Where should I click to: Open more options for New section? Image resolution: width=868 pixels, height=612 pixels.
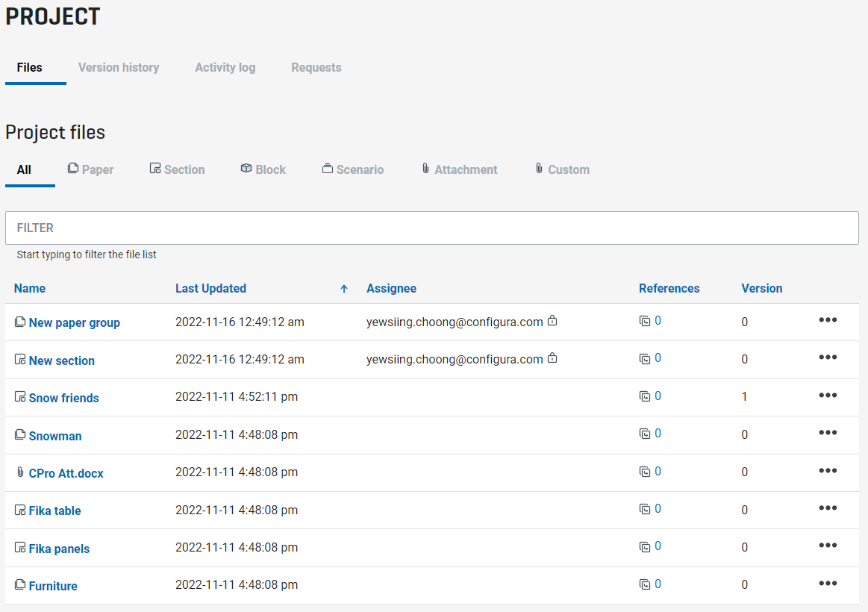click(x=828, y=357)
